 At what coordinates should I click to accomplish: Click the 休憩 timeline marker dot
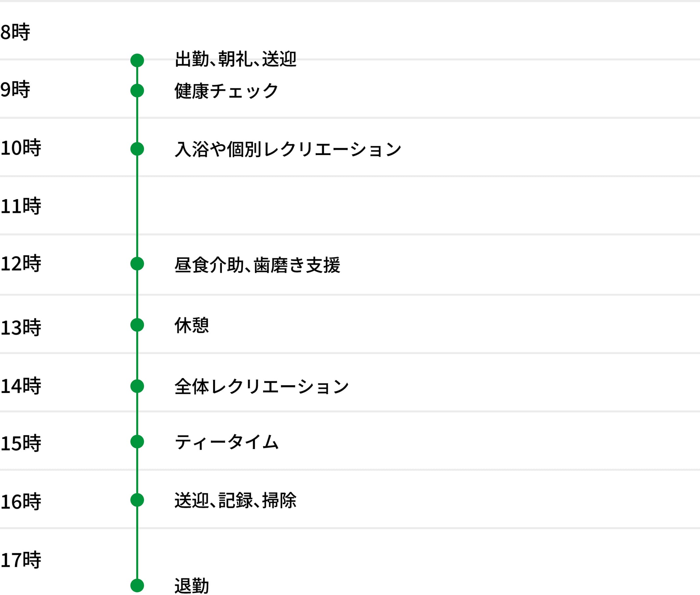click(x=137, y=325)
